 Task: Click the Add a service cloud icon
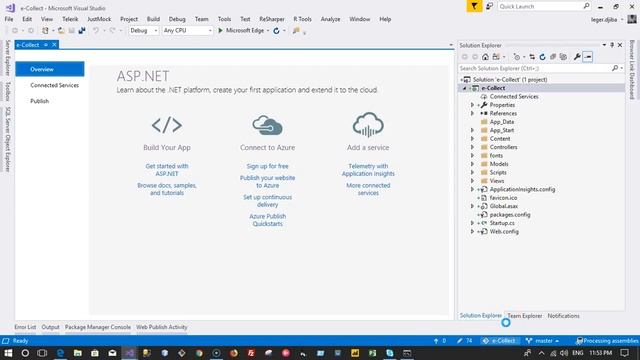click(x=368, y=124)
